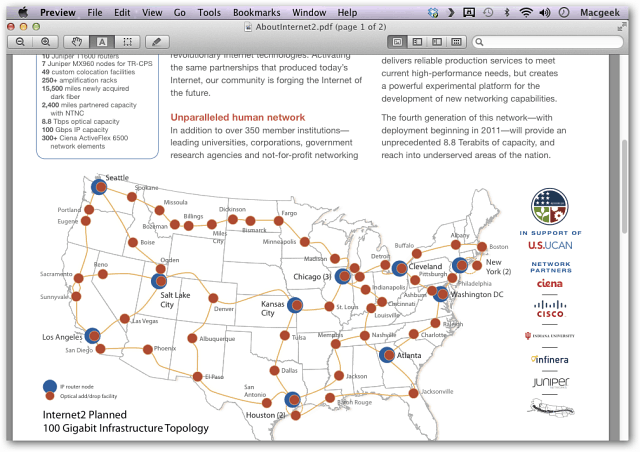The image size is (640, 452).
Task: Click the zoom out magnifier button
Action: 20,42
